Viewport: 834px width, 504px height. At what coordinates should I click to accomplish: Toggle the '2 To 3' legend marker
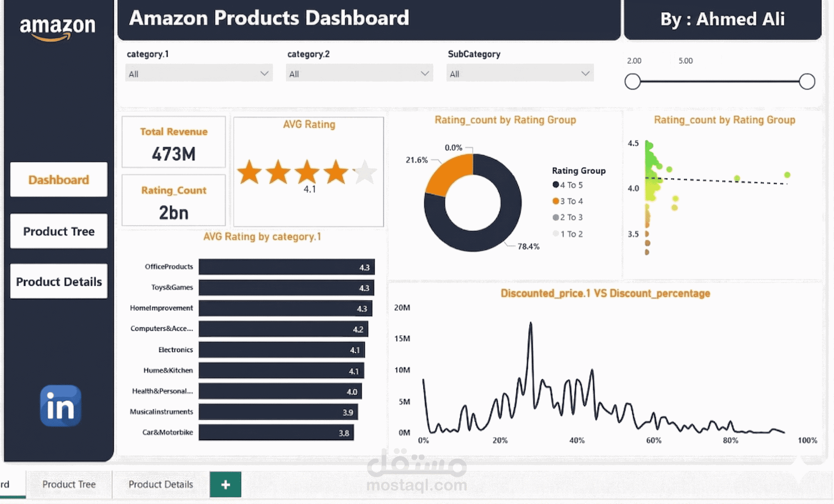pos(556,217)
